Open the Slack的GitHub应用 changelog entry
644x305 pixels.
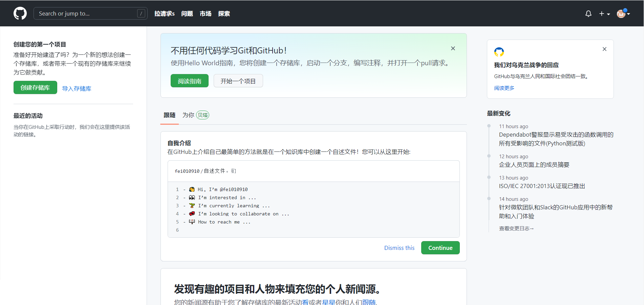click(556, 212)
